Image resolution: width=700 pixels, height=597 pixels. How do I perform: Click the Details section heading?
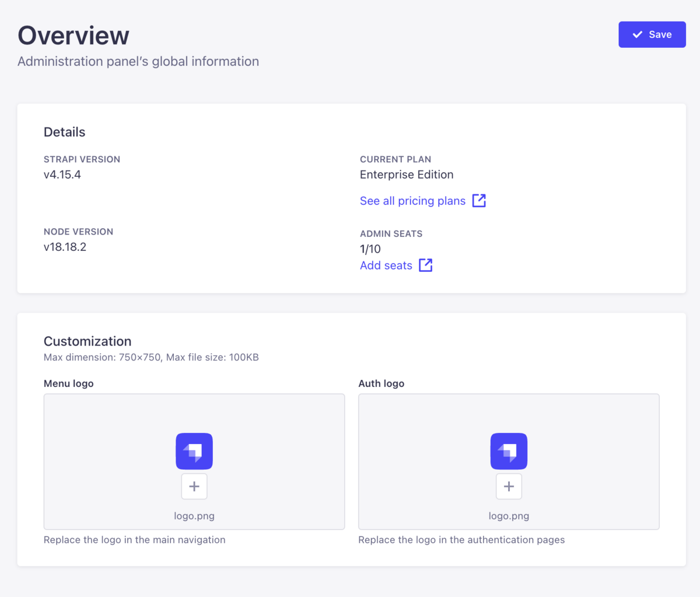[x=65, y=132]
